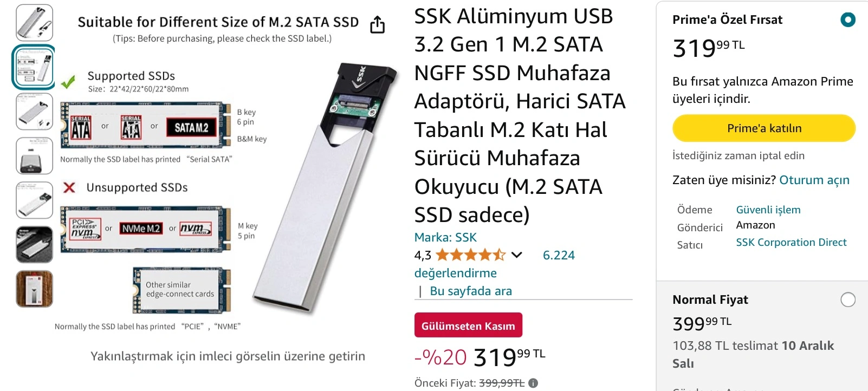Click the Gülümseten Kasım deal badge
Image resolution: width=868 pixels, height=391 pixels.
(468, 325)
